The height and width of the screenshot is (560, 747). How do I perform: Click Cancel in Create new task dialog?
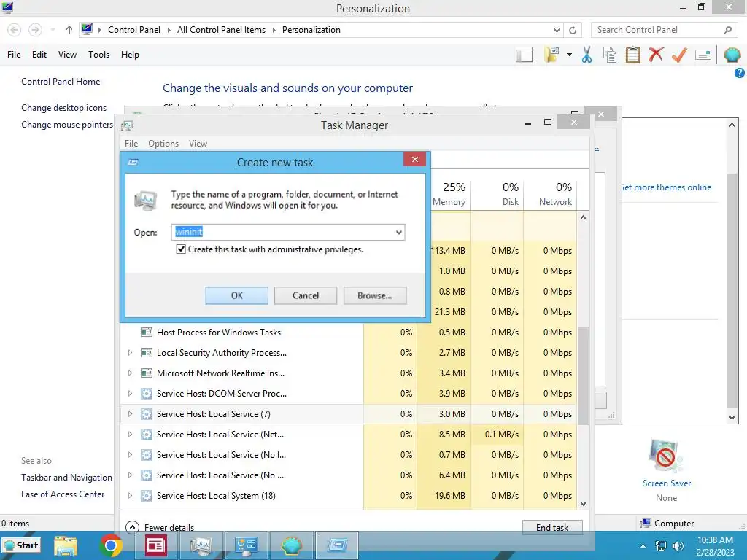click(x=306, y=295)
